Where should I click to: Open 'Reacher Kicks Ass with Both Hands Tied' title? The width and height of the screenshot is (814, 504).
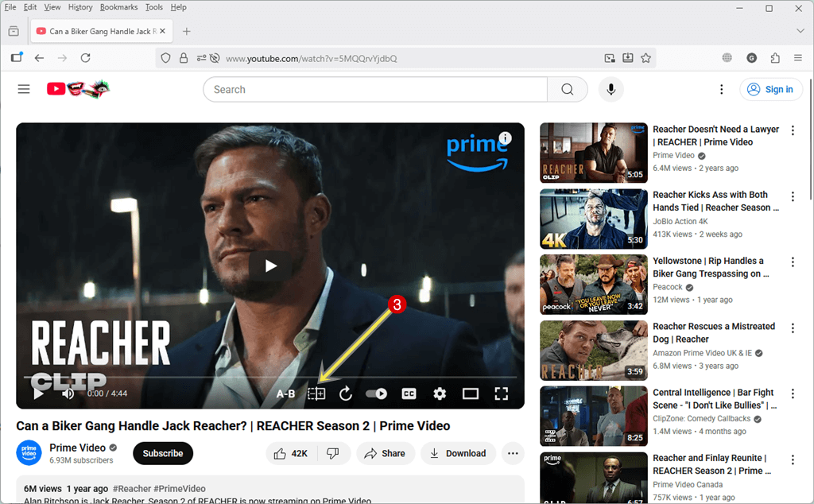[716, 201]
